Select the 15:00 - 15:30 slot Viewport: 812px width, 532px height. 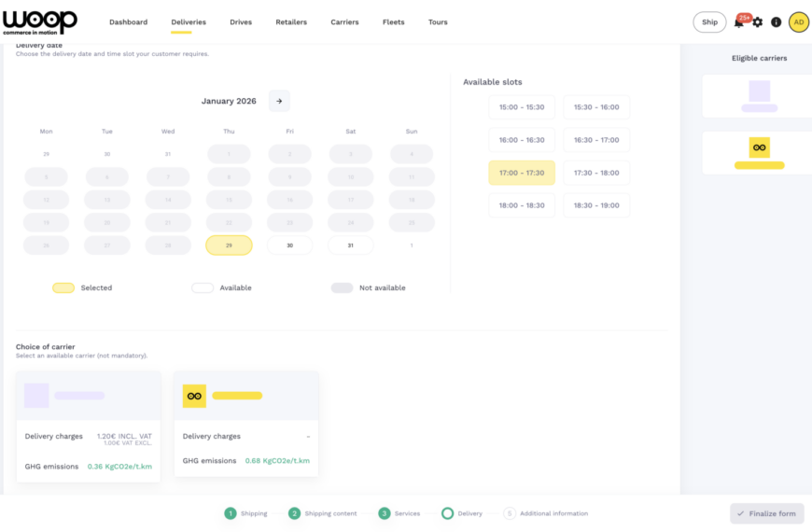[522, 107]
